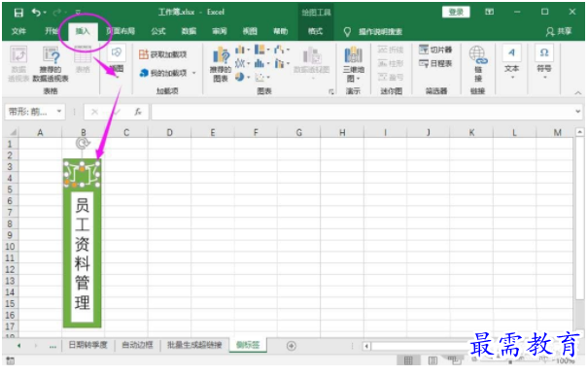Open the 文件 (File) menu tab

click(x=18, y=31)
